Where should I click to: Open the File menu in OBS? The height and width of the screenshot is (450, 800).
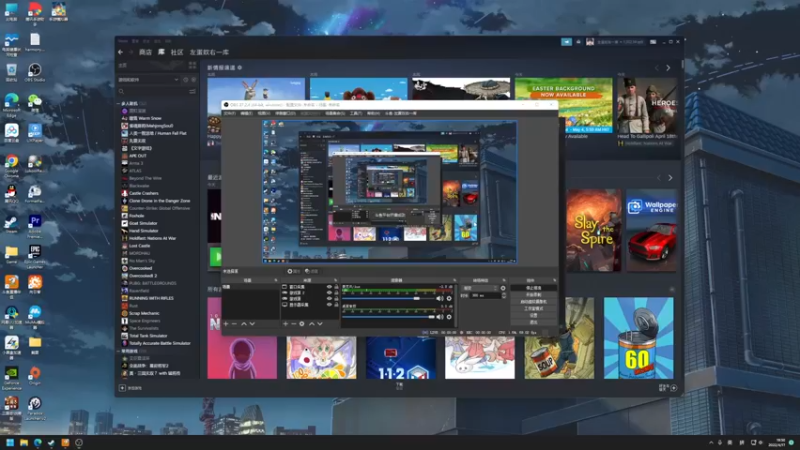point(230,113)
